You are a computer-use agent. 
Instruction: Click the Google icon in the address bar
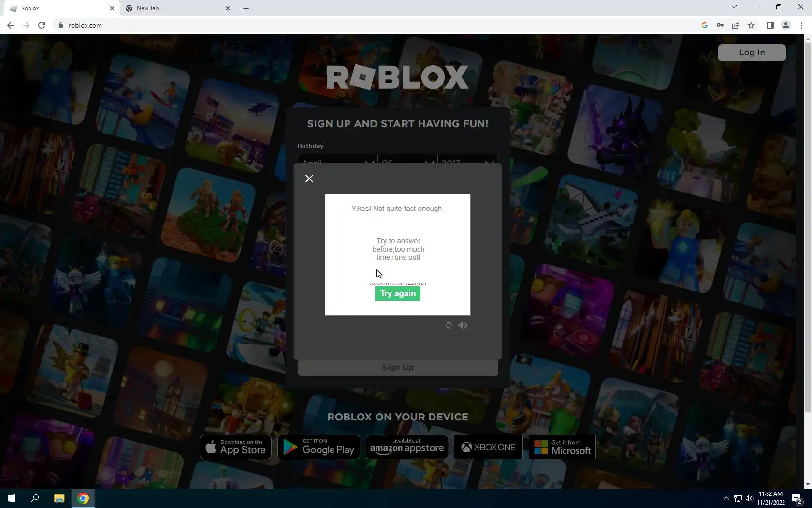click(705, 25)
